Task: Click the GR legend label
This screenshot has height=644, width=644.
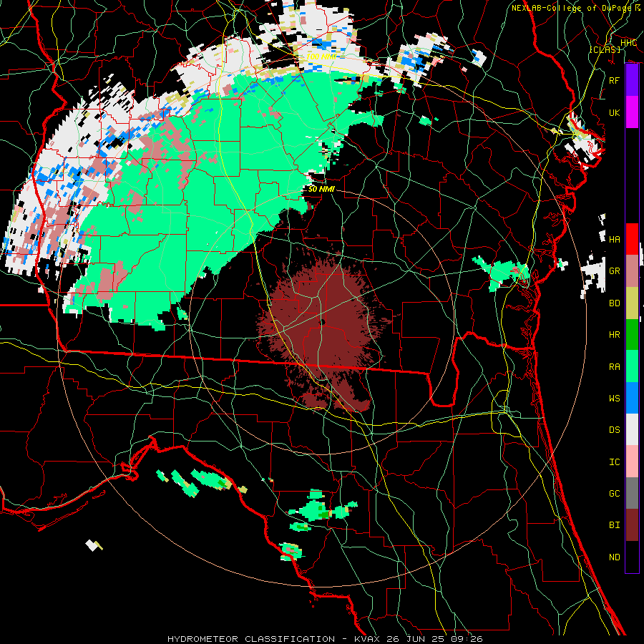Action: point(615,271)
